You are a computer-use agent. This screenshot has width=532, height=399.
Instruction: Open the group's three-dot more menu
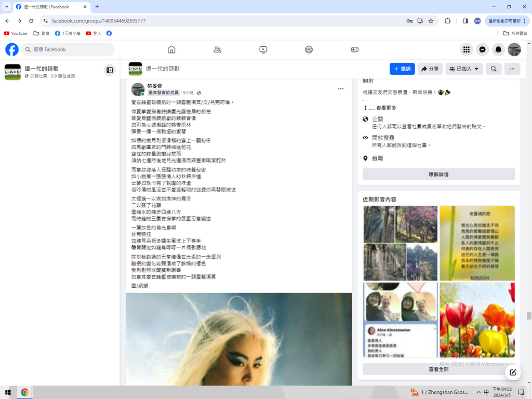pyautogui.click(x=512, y=69)
